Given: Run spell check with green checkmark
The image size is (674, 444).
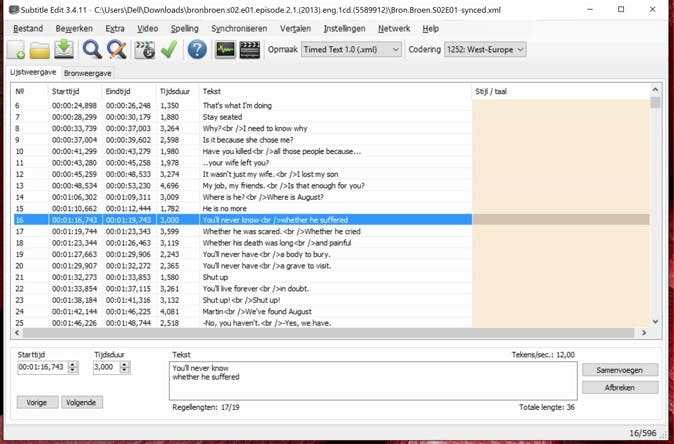Looking at the screenshot, I should click(169, 50).
